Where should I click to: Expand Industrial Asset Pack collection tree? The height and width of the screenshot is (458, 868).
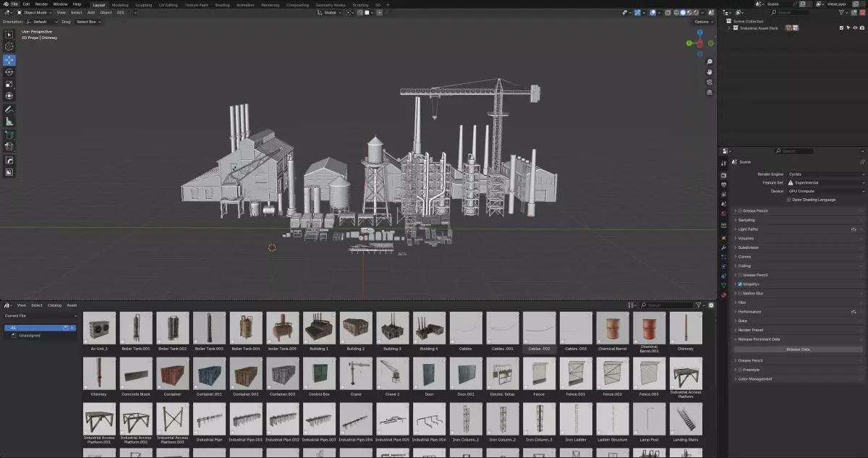728,27
